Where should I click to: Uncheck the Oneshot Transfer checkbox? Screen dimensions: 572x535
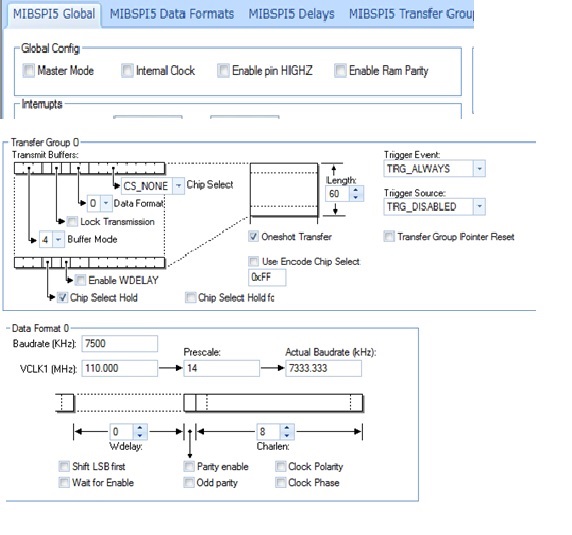[253, 236]
